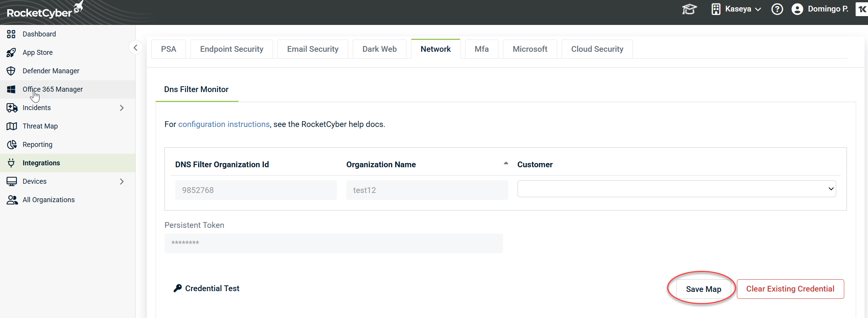The height and width of the screenshot is (318, 868).
Task: Click the graduation cap training icon
Action: (689, 9)
